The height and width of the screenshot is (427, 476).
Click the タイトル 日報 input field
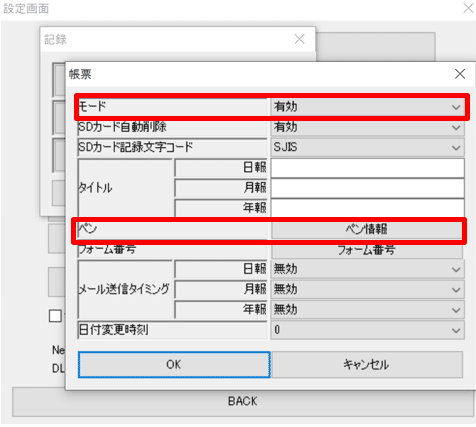367,168
